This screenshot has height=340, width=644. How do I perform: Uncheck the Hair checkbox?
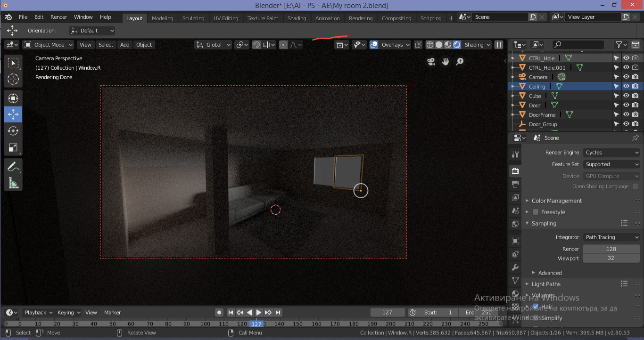(536, 306)
